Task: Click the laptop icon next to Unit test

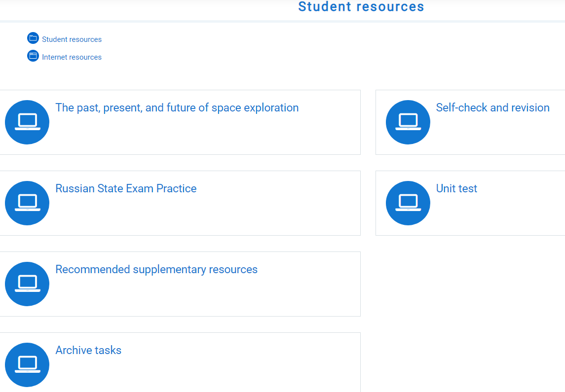Action: click(408, 203)
